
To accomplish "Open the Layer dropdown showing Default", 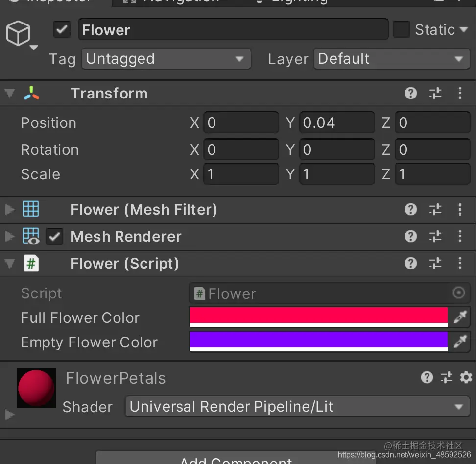I will pos(392,59).
